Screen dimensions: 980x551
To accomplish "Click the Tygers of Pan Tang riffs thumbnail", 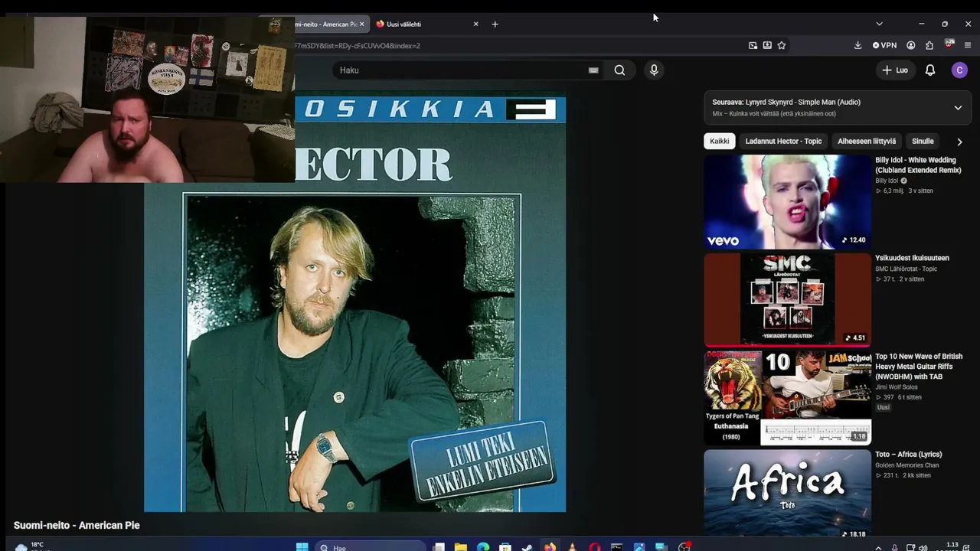I will [x=787, y=398].
